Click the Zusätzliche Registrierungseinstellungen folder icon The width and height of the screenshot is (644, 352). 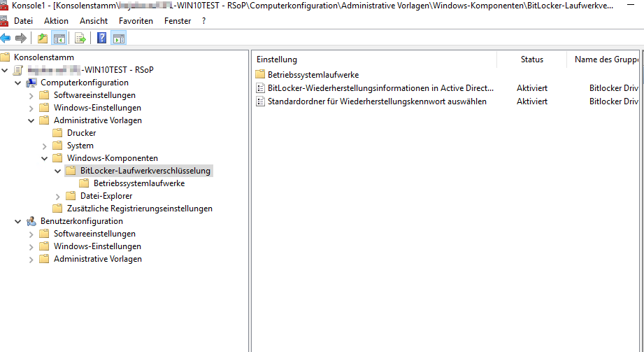click(x=57, y=209)
